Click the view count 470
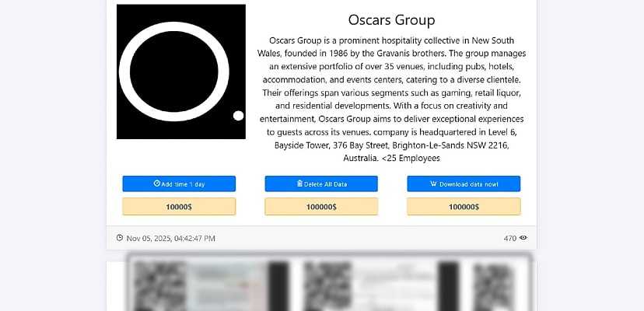644x311 pixels. point(509,238)
